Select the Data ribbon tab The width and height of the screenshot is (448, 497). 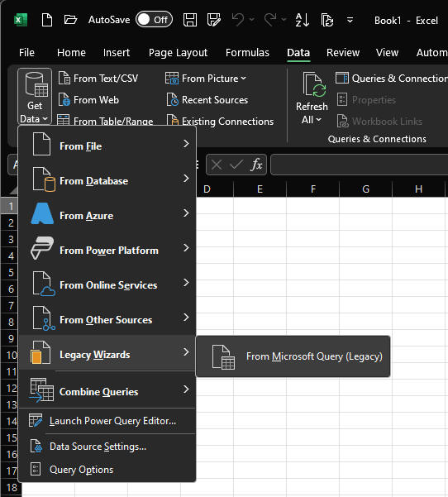298,53
